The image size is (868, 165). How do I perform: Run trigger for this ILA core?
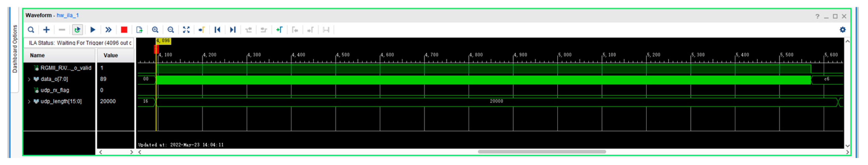(x=93, y=30)
